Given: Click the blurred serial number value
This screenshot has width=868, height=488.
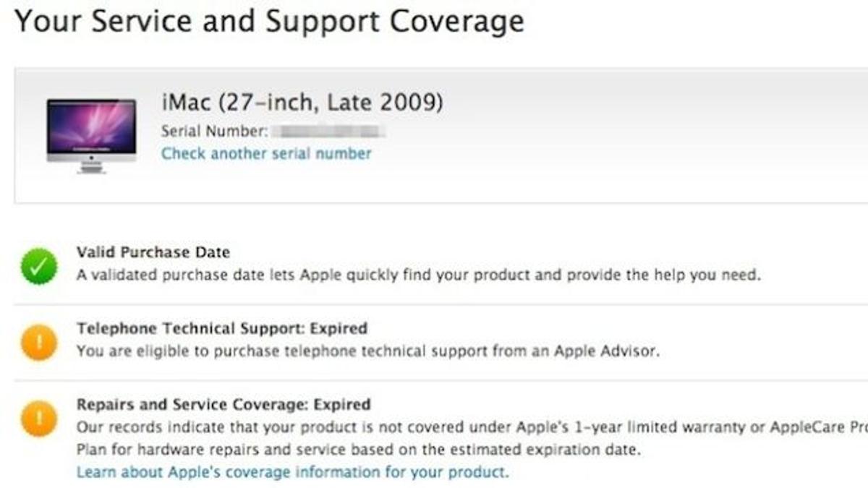Looking at the screenshot, I should 330,132.
